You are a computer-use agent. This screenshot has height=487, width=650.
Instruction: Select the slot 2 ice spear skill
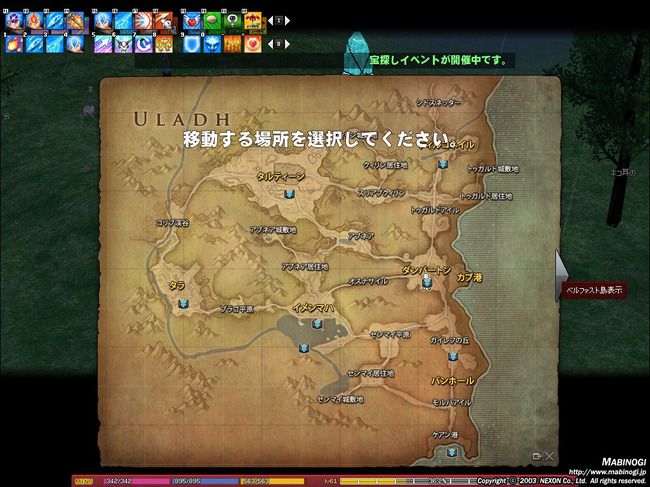pyautogui.click(x=34, y=44)
